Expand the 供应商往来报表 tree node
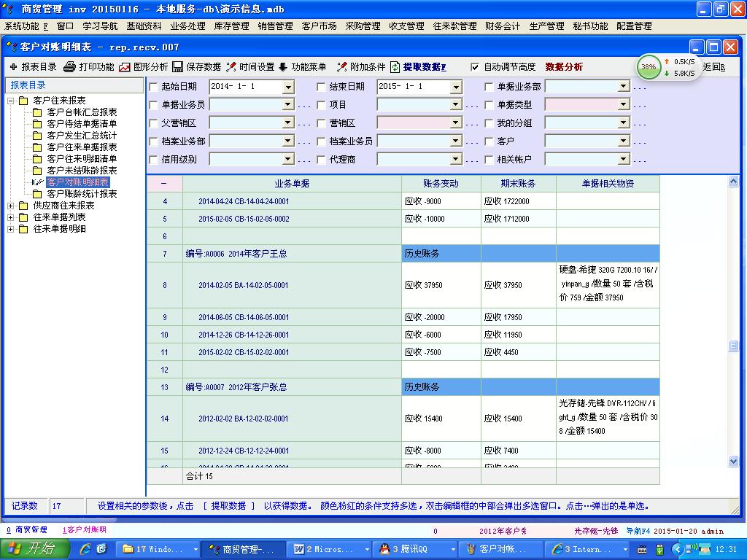Image resolution: width=747 pixels, height=560 pixels. 11,206
